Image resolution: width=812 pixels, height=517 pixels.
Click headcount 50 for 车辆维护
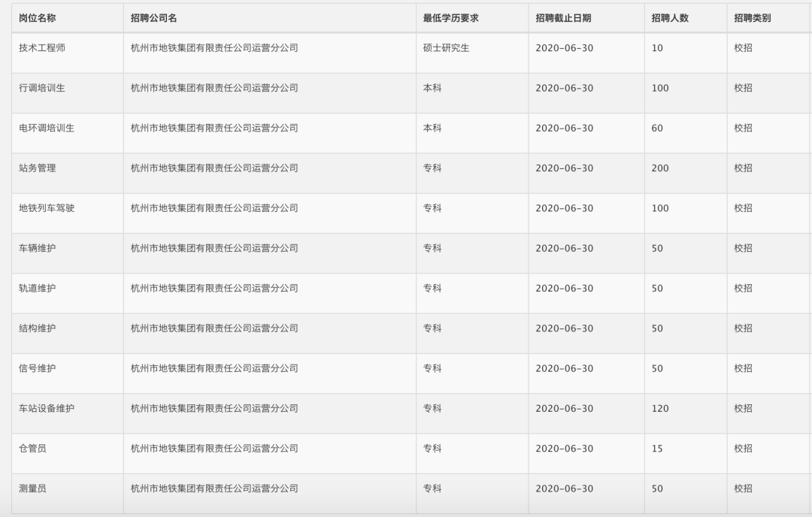657,249
